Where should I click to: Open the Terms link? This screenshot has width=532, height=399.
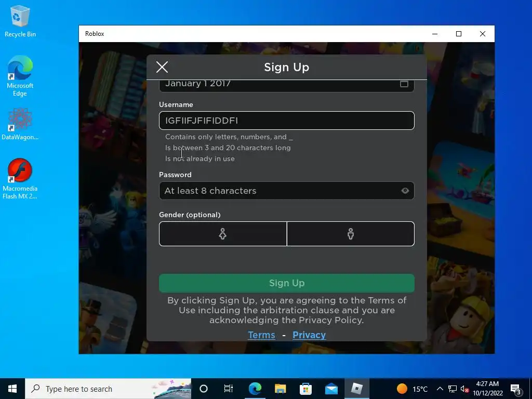(x=262, y=335)
